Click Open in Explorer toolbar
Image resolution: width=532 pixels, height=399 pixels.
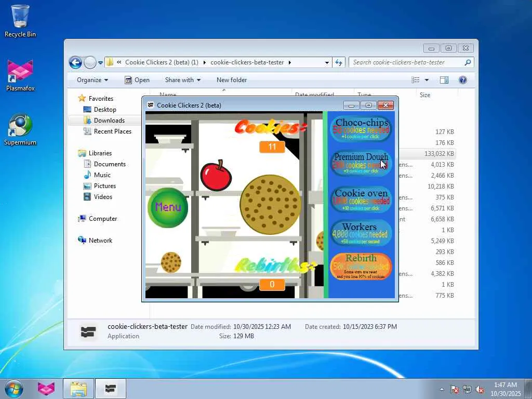[x=137, y=80]
